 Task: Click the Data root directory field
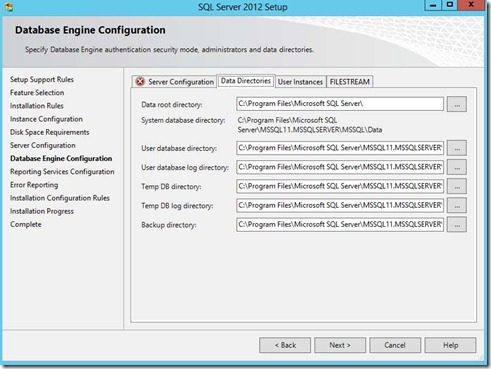[340, 104]
